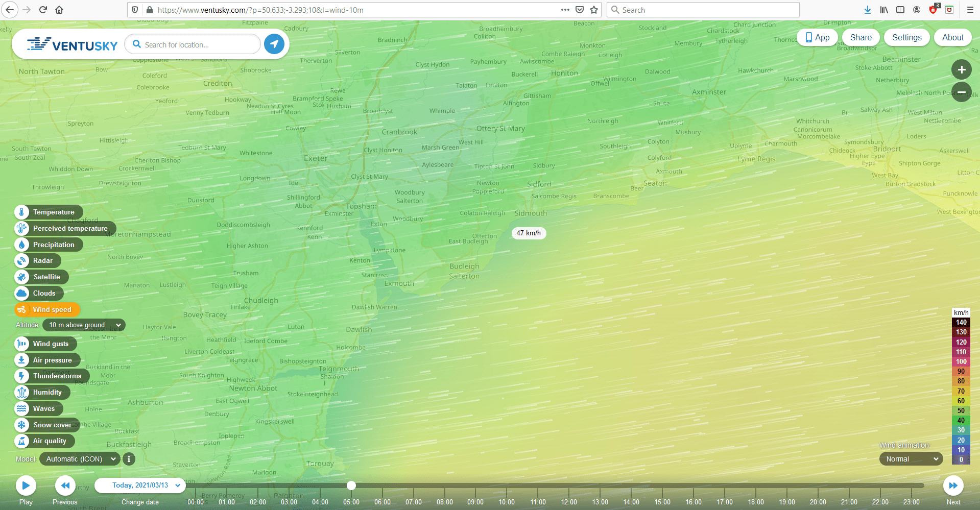The width and height of the screenshot is (980, 510).
Task: Open the Settings menu
Action: pos(906,37)
